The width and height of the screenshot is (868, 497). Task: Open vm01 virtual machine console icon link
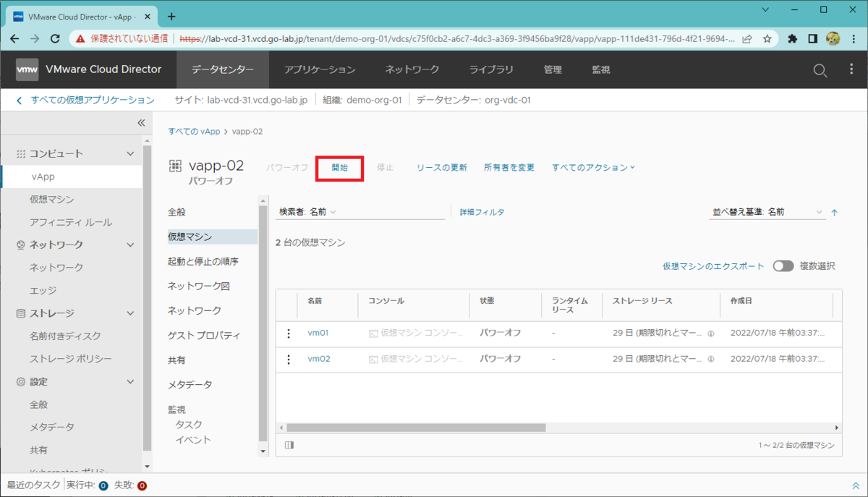(373, 334)
